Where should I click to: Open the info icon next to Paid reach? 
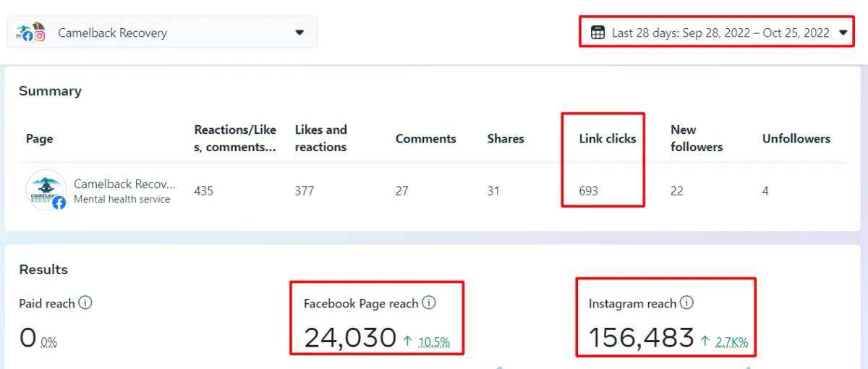click(x=85, y=303)
